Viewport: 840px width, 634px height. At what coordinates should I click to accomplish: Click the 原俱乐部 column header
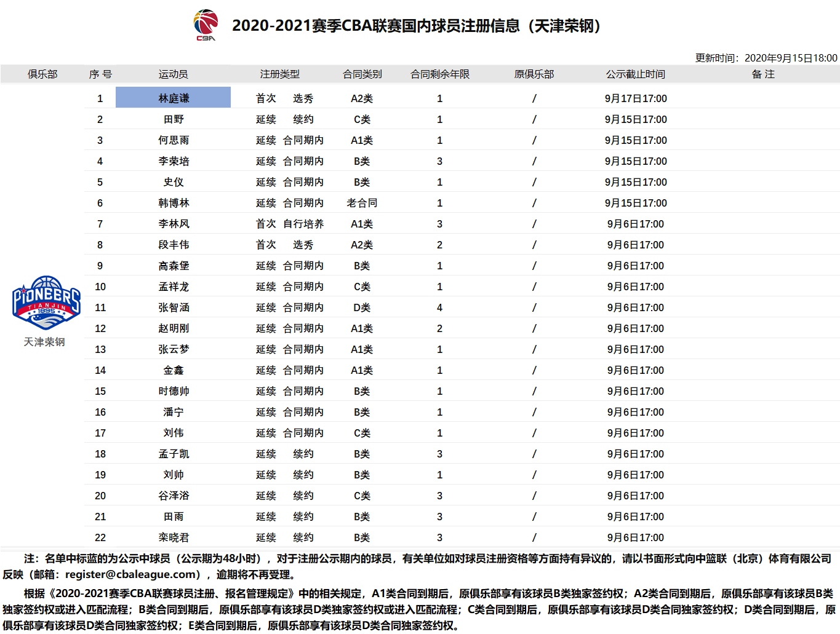point(534,74)
